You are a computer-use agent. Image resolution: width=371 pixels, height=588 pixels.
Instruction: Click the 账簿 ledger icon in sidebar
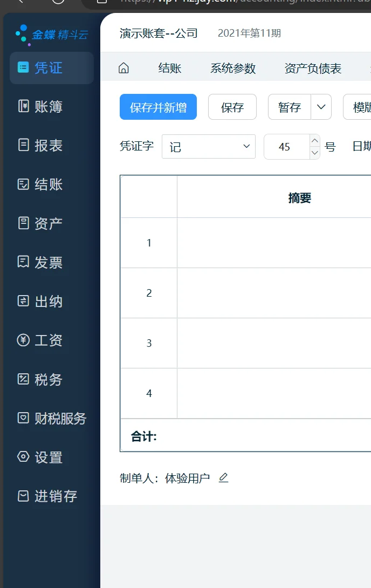click(x=23, y=106)
